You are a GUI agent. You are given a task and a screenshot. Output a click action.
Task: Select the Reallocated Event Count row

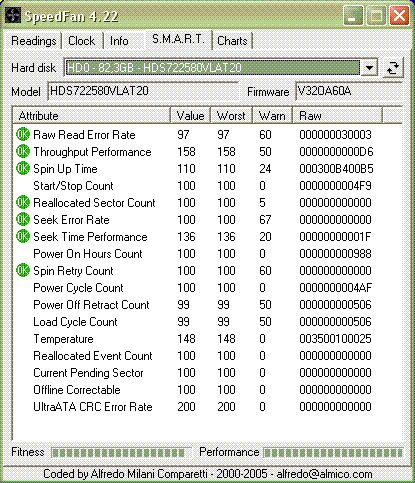click(x=207, y=356)
